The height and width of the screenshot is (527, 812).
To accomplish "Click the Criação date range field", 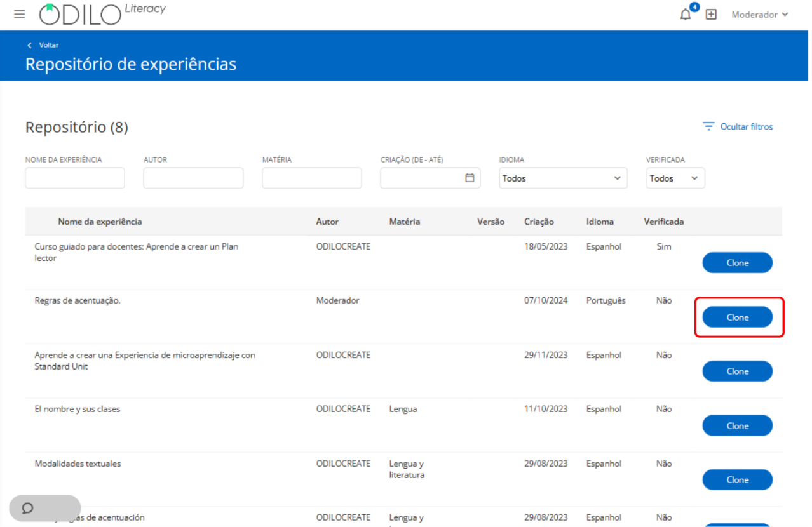I will pos(430,178).
